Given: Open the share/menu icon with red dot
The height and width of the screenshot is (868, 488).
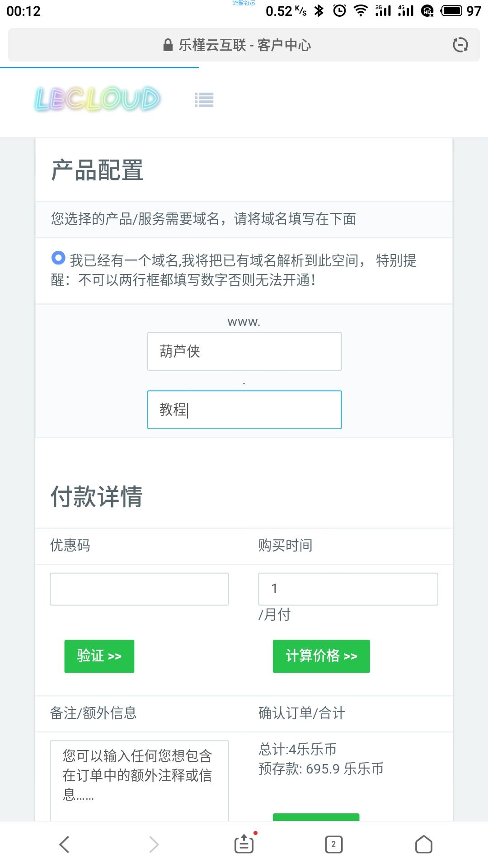Looking at the screenshot, I should [x=244, y=843].
